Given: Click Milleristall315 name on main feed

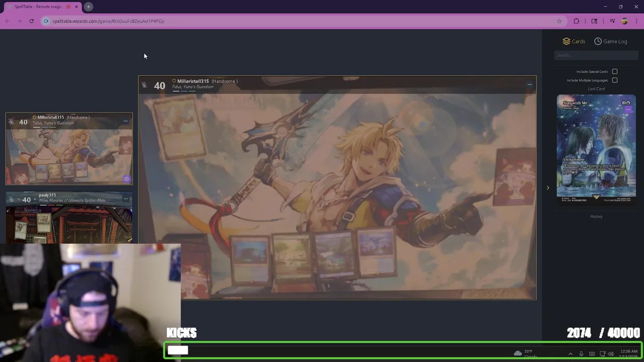Looking at the screenshot, I should tap(193, 81).
